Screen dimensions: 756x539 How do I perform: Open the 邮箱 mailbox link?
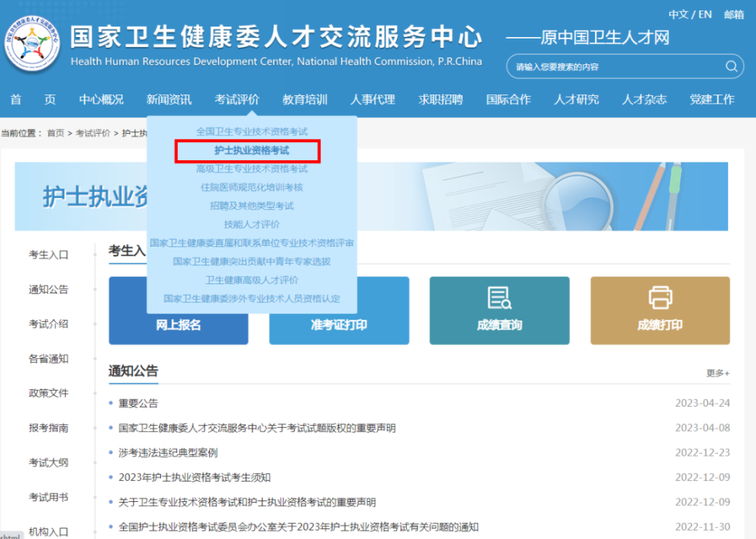point(734,14)
